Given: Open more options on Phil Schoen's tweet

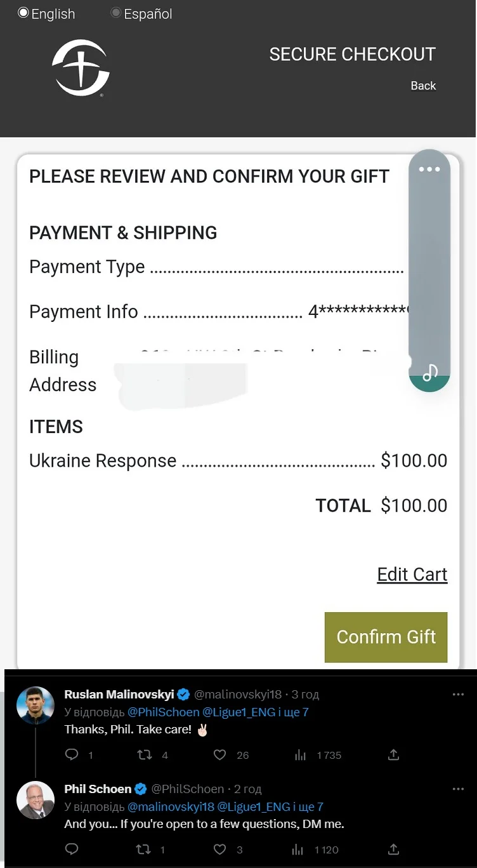Looking at the screenshot, I should point(458,789).
